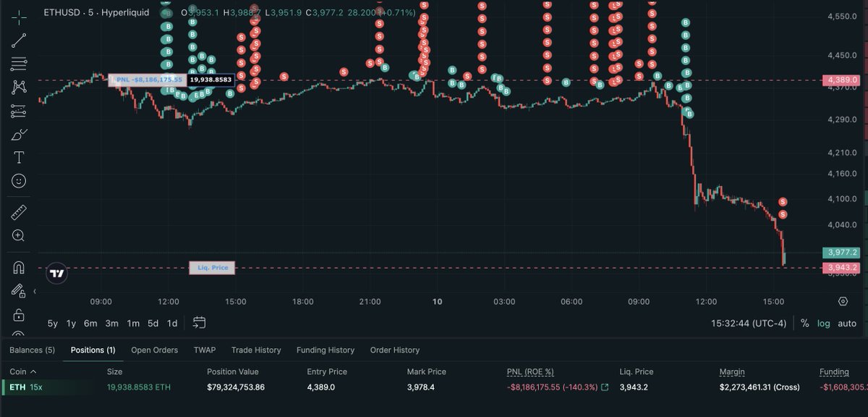Toggle log scale on price axis

(824, 324)
